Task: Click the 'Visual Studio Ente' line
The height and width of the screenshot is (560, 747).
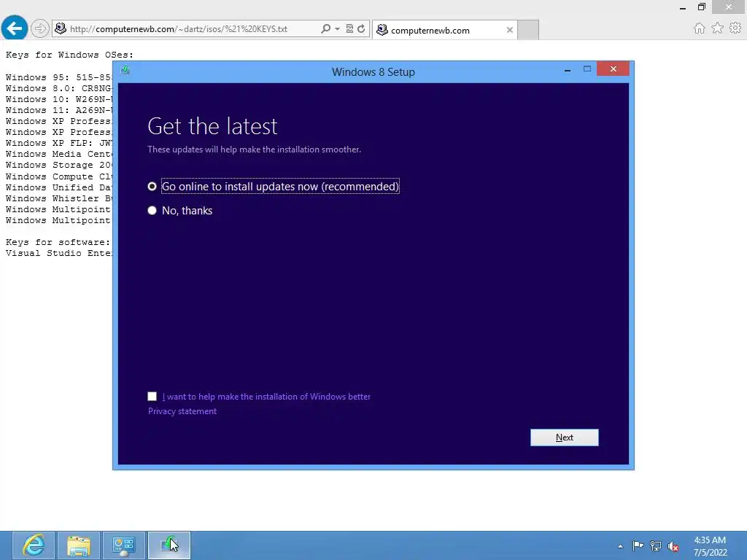Action: click(58, 253)
